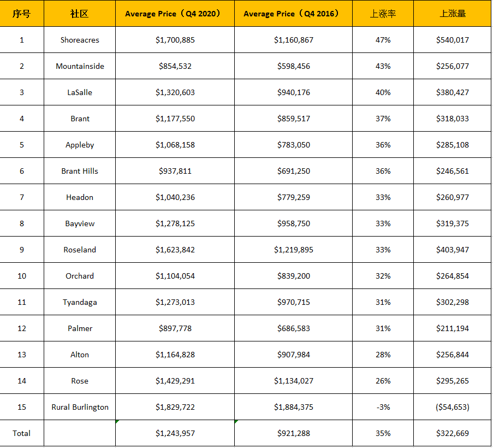The height and width of the screenshot is (448, 493).
Task: Select the 序号 header cell
Action: point(22,14)
